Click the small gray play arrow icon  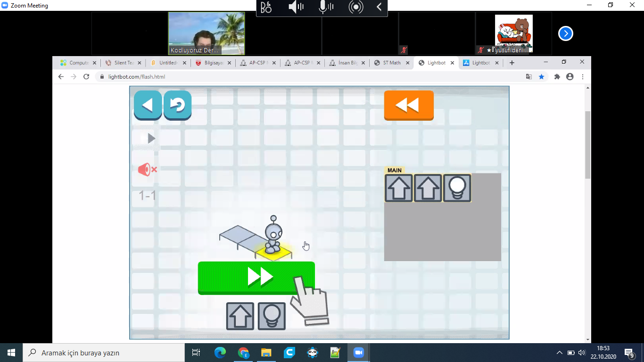[x=151, y=139]
